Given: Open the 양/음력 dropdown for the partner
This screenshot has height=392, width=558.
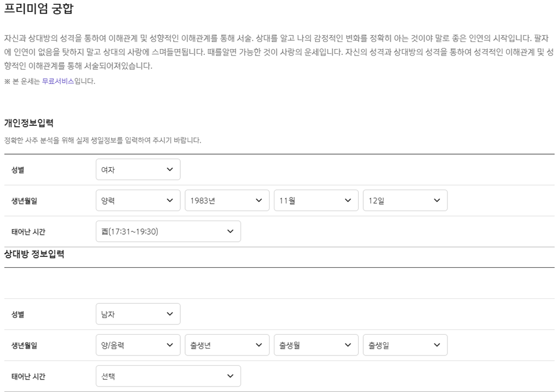Looking at the screenshot, I should click(138, 345).
